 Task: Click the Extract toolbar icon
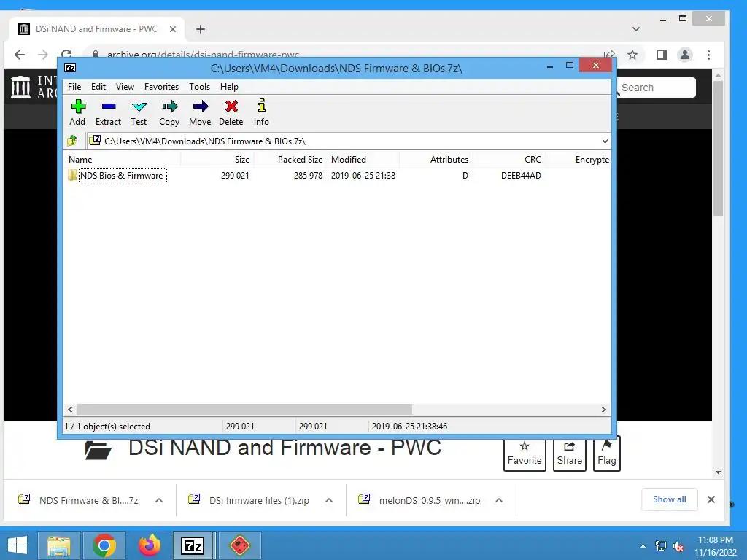pyautogui.click(x=109, y=106)
